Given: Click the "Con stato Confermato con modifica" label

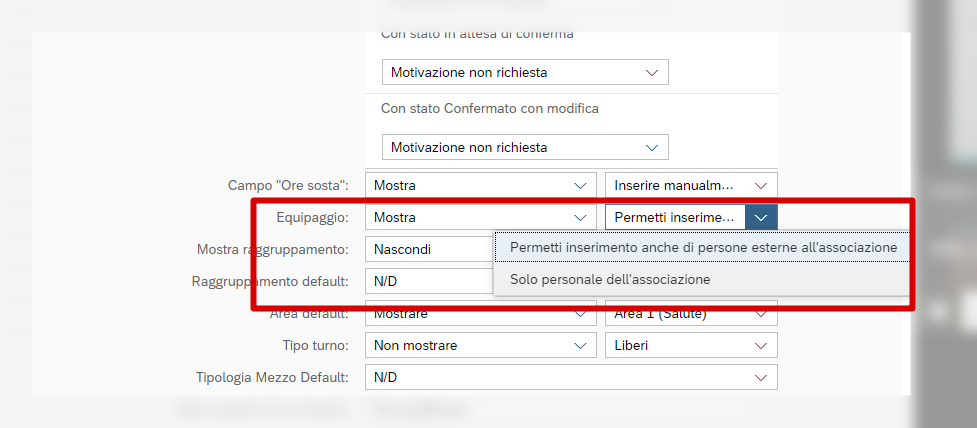Looking at the screenshot, I should [490, 108].
